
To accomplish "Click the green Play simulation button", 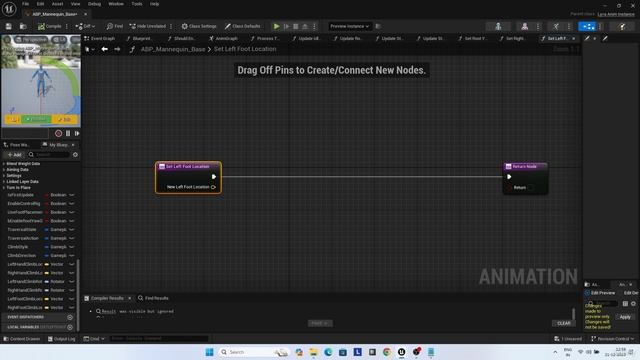I will (x=276, y=27).
